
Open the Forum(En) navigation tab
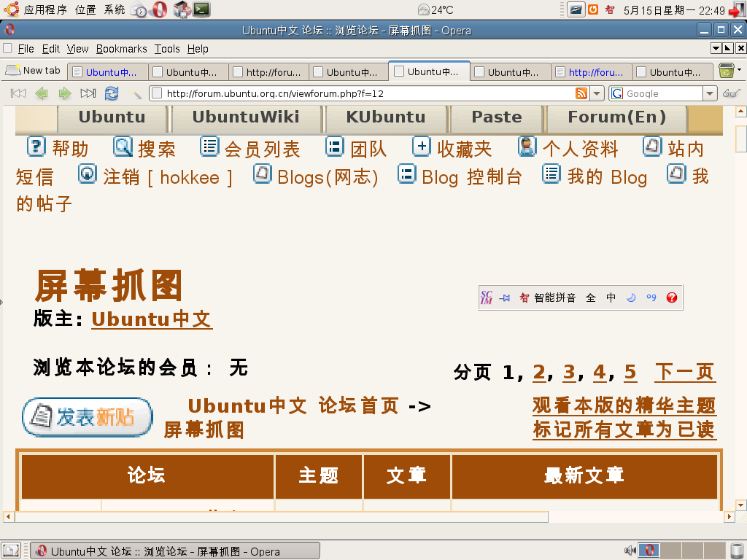click(x=617, y=118)
